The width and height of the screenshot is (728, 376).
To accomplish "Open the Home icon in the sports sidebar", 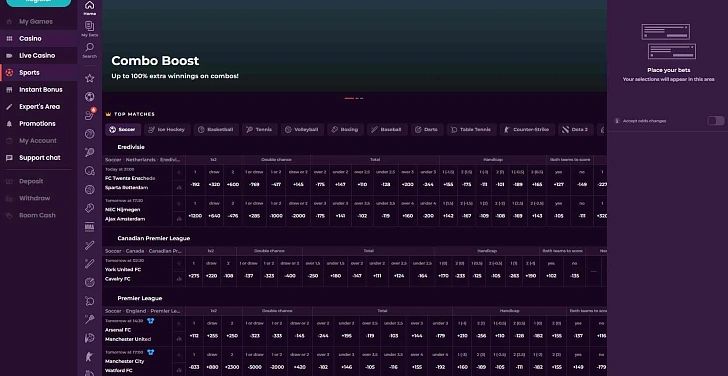I will 90,8.
